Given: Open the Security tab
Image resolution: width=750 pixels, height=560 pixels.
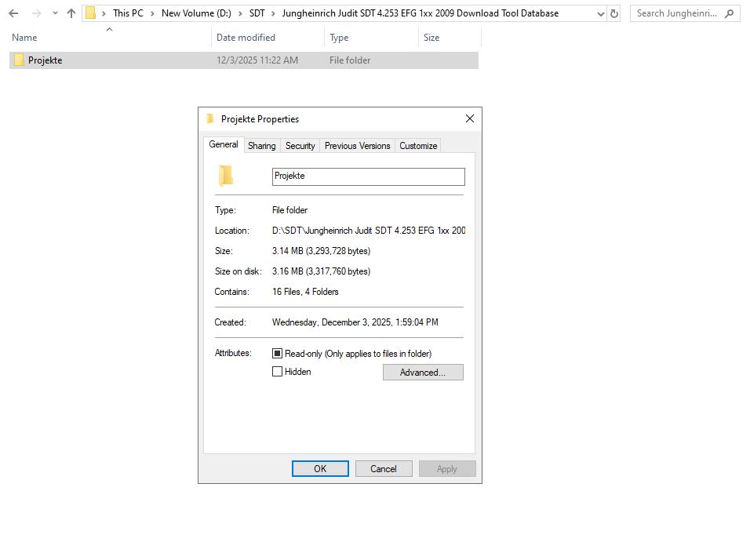Looking at the screenshot, I should pos(300,146).
